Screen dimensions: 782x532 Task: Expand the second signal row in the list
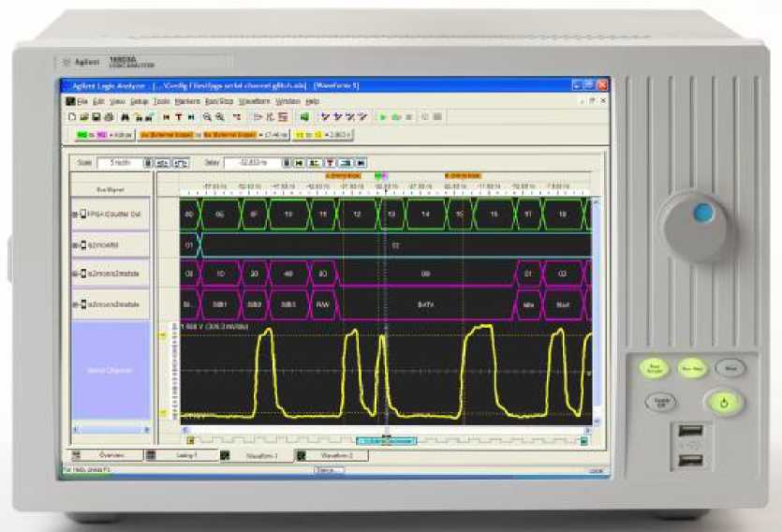click(x=75, y=245)
